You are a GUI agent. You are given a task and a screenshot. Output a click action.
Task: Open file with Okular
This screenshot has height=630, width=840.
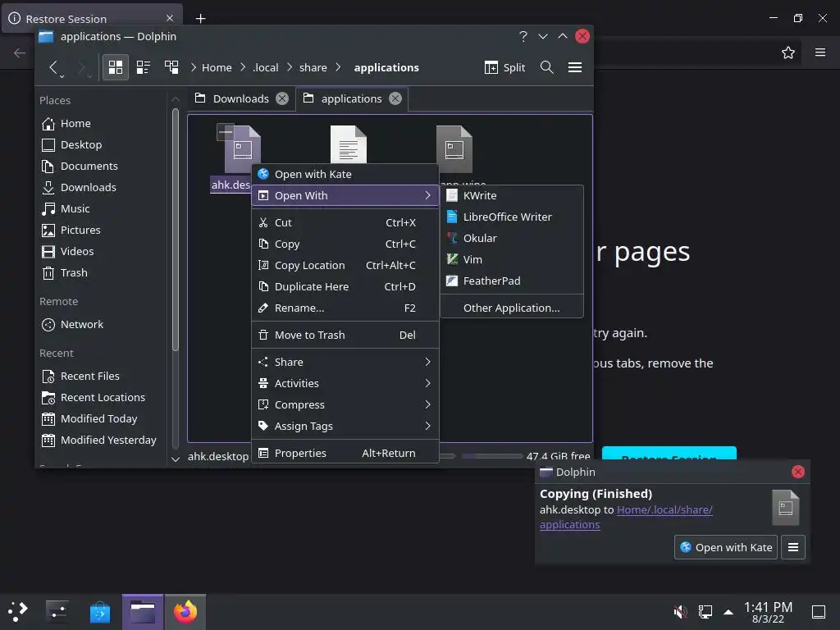512,239
